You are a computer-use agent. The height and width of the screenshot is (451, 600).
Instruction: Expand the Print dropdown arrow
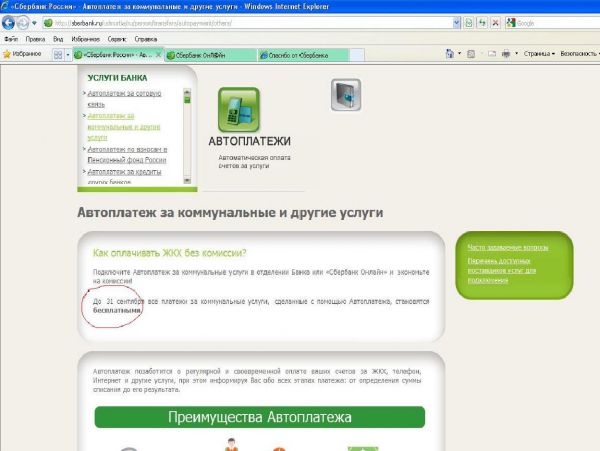[516, 54]
